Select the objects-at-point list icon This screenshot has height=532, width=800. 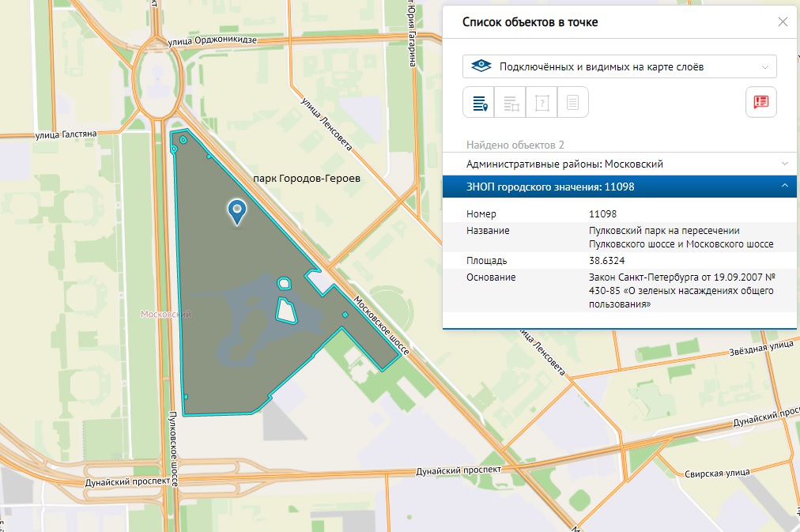pos(479,103)
